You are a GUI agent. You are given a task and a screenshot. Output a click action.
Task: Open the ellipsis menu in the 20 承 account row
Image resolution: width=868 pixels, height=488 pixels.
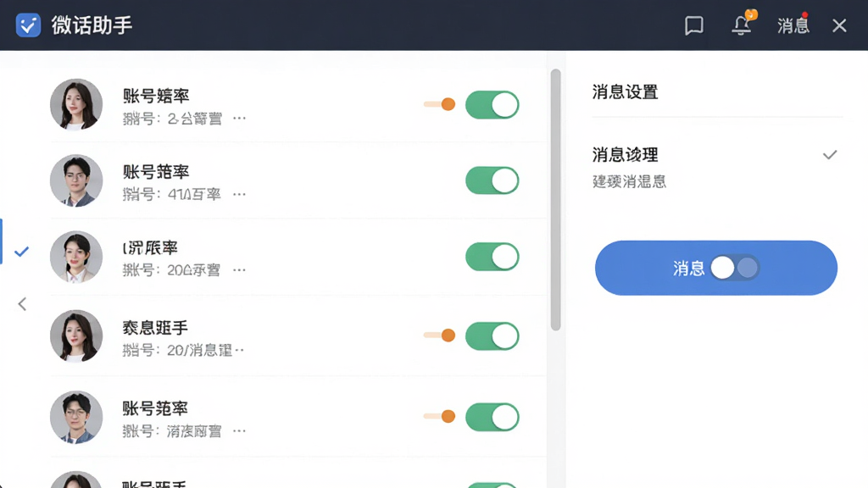[x=239, y=270]
